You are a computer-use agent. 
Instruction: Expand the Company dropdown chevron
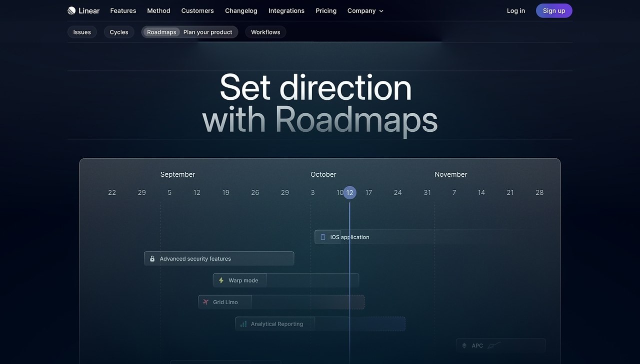[x=381, y=11]
